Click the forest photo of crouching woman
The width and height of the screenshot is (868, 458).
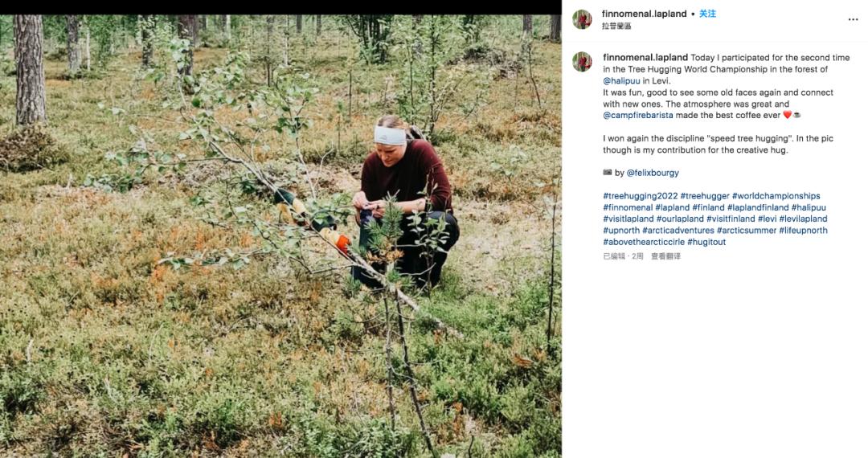point(280,236)
